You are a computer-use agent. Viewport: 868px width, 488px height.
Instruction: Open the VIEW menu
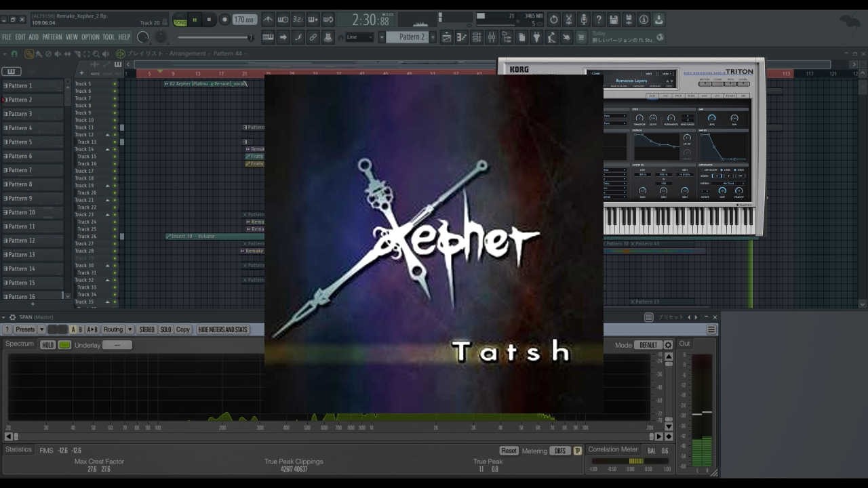point(72,37)
